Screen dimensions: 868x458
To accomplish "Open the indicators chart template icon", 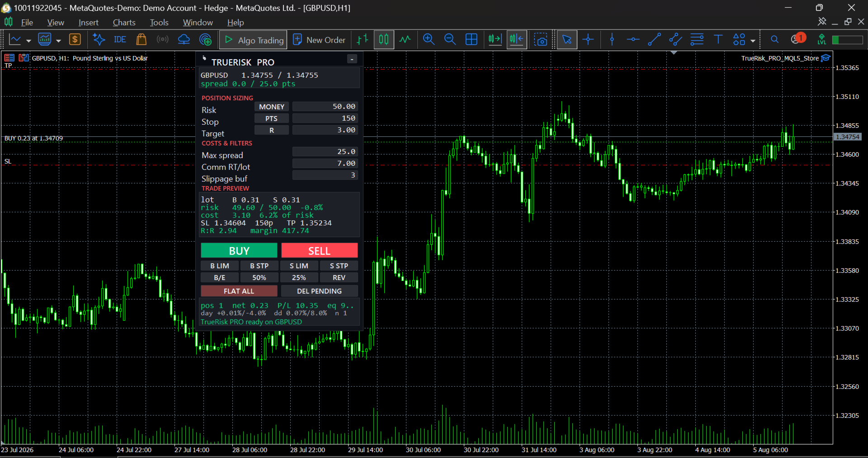I will [x=44, y=40].
